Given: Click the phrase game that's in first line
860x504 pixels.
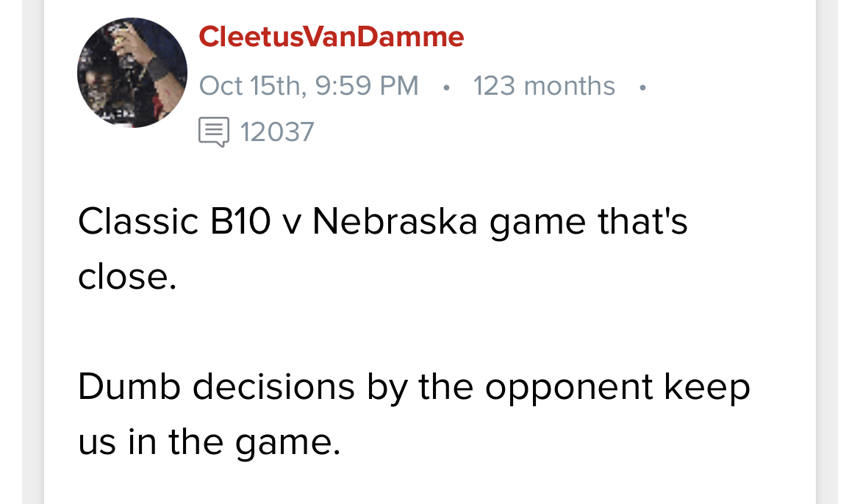Looking at the screenshot, I should 589,223.
